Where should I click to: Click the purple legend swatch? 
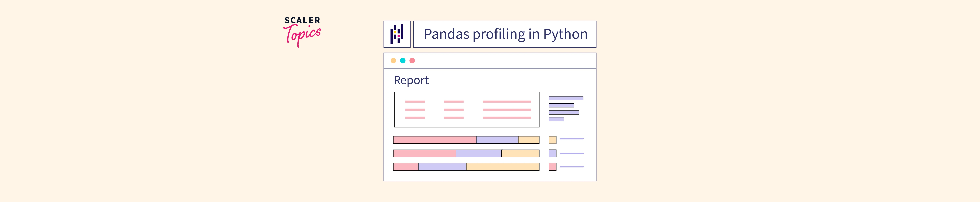552,153
